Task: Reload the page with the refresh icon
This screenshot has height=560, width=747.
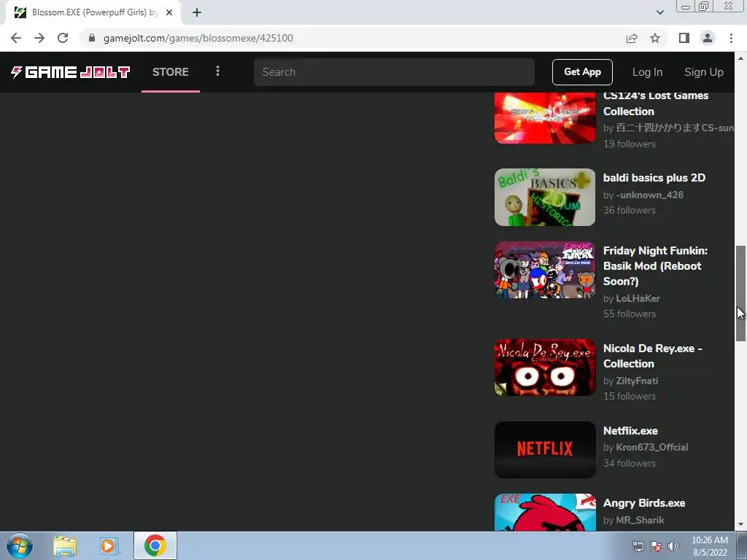Action: point(63,38)
